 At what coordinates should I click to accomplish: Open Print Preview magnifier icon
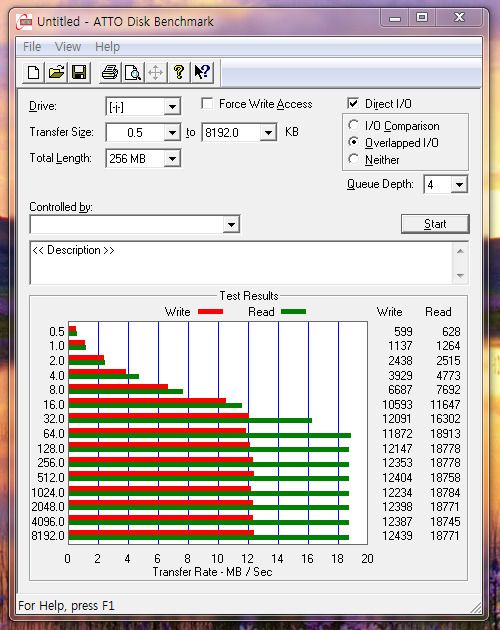[x=133, y=73]
